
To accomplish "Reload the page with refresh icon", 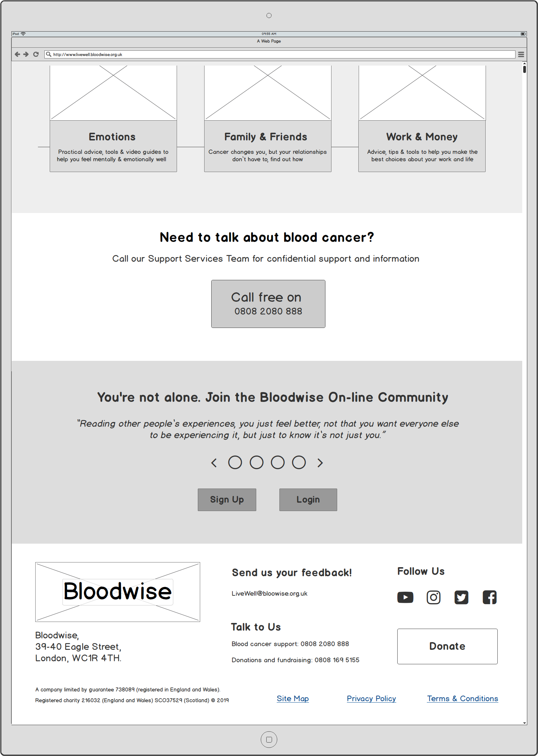I will [36, 54].
